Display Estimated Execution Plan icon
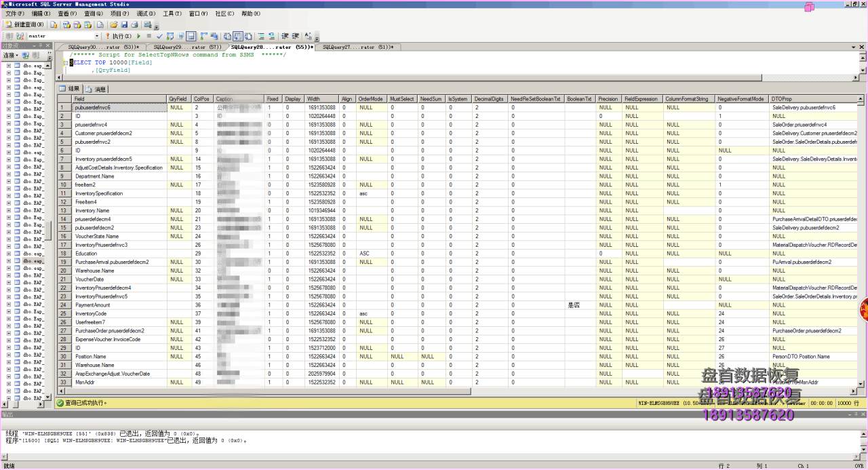868x470 pixels. tap(170, 36)
